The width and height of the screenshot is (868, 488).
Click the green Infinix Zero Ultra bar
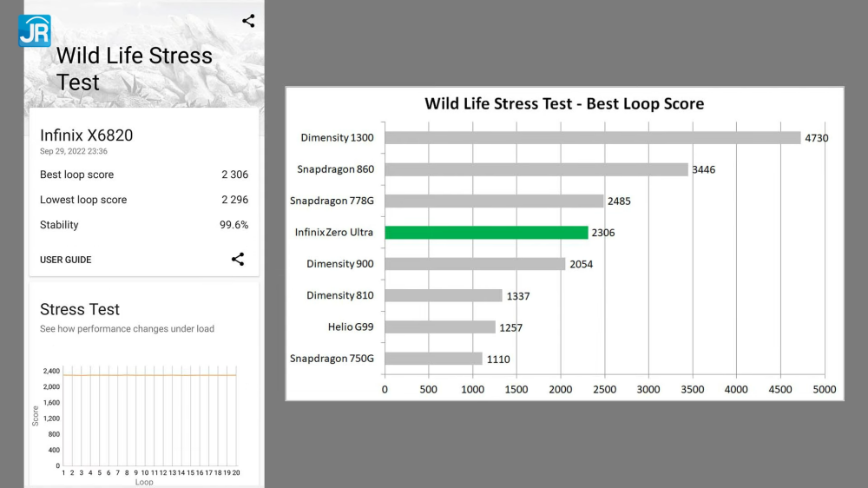486,233
